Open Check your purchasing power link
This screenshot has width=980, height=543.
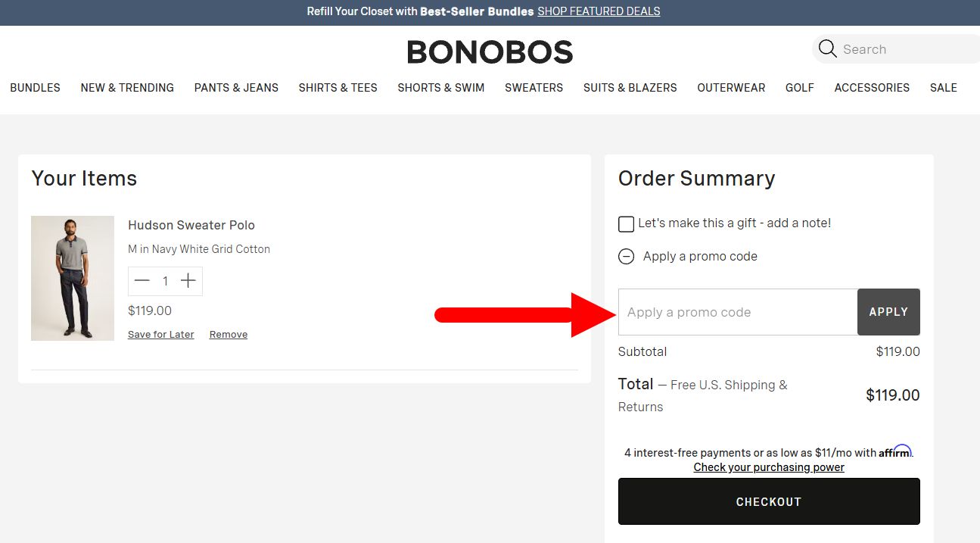pos(769,467)
